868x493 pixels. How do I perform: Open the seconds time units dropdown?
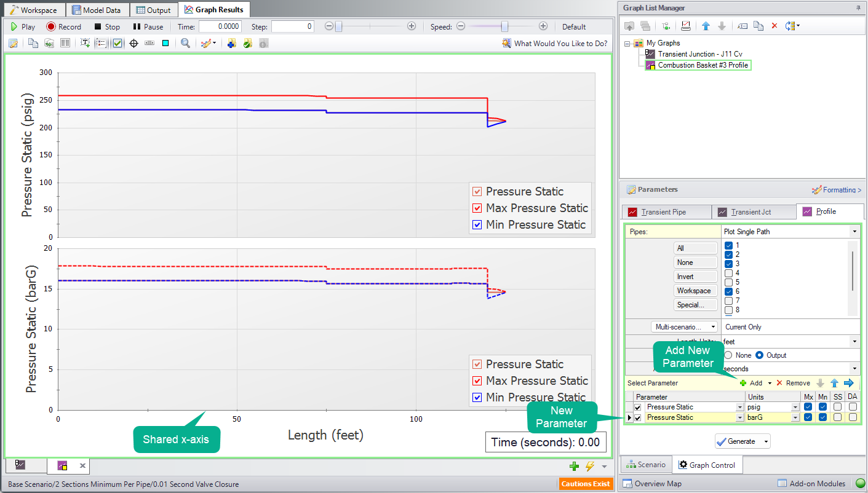854,369
